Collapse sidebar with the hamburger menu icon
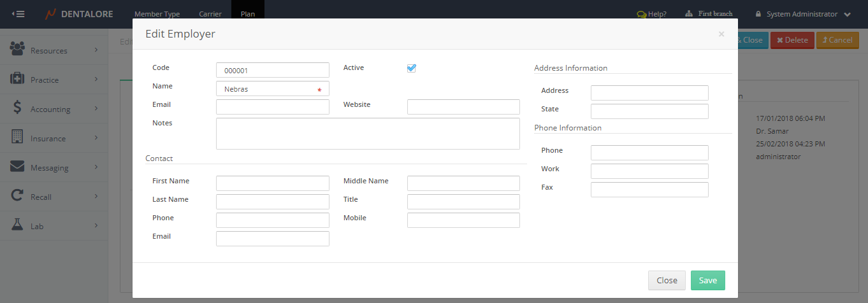The width and height of the screenshot is (868, 303). pyautogui.click(x=18, y=14)
